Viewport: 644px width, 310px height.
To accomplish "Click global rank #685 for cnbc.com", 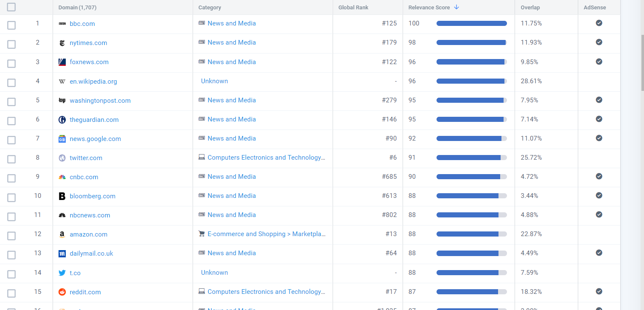I will [389, 177].
